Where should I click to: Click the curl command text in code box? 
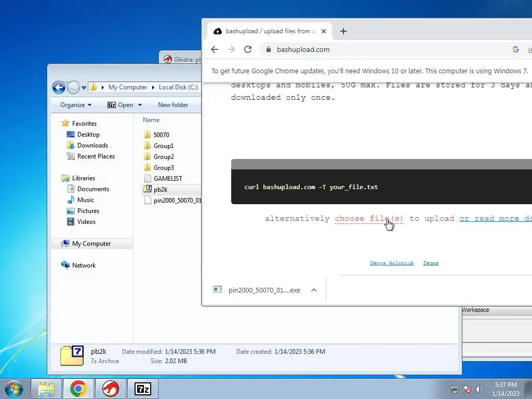click(311, 187)
